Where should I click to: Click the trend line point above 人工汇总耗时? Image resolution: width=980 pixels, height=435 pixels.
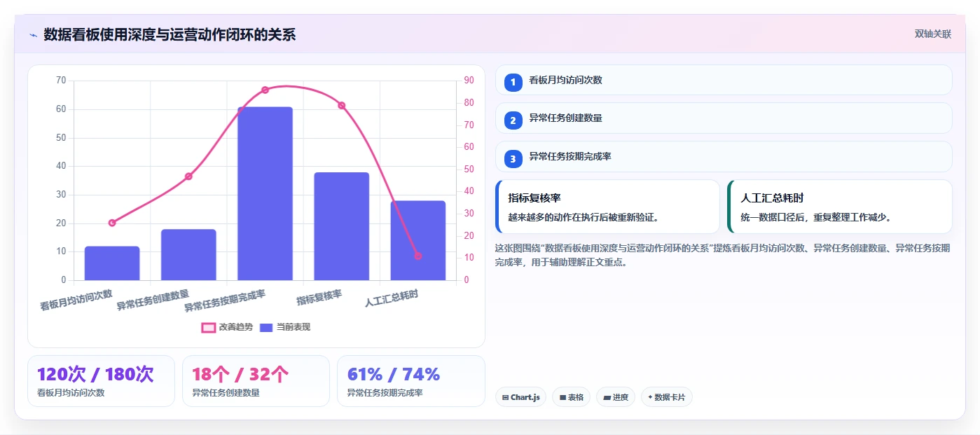(x=418, y=256)
